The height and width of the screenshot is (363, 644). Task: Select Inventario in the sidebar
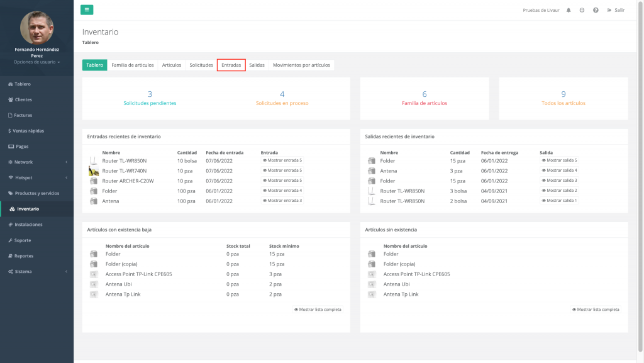(x=37, y=209)
